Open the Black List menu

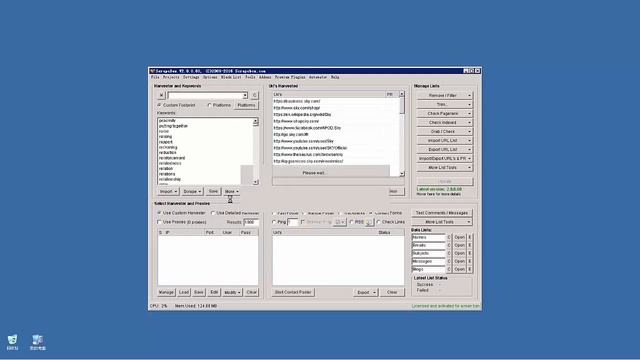[231, 77]
